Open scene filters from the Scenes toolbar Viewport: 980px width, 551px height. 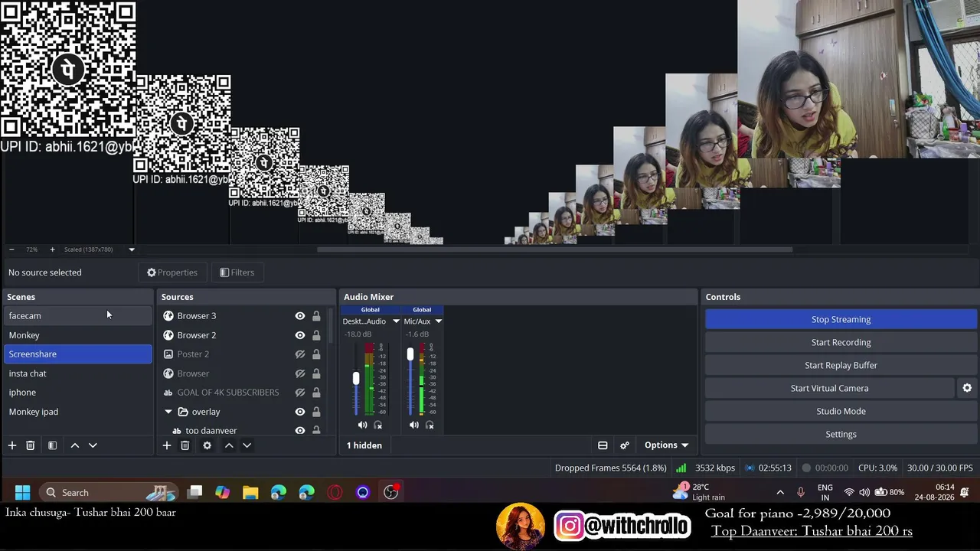tap(52, 445)
